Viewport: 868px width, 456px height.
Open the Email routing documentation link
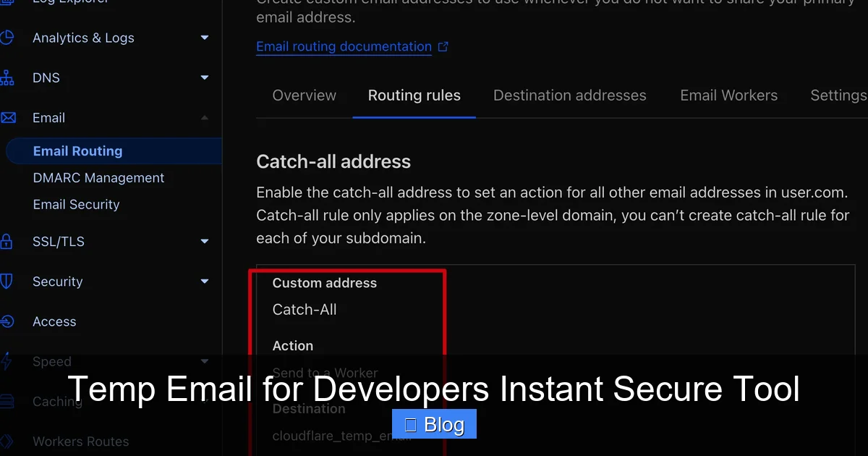point(344,46)
